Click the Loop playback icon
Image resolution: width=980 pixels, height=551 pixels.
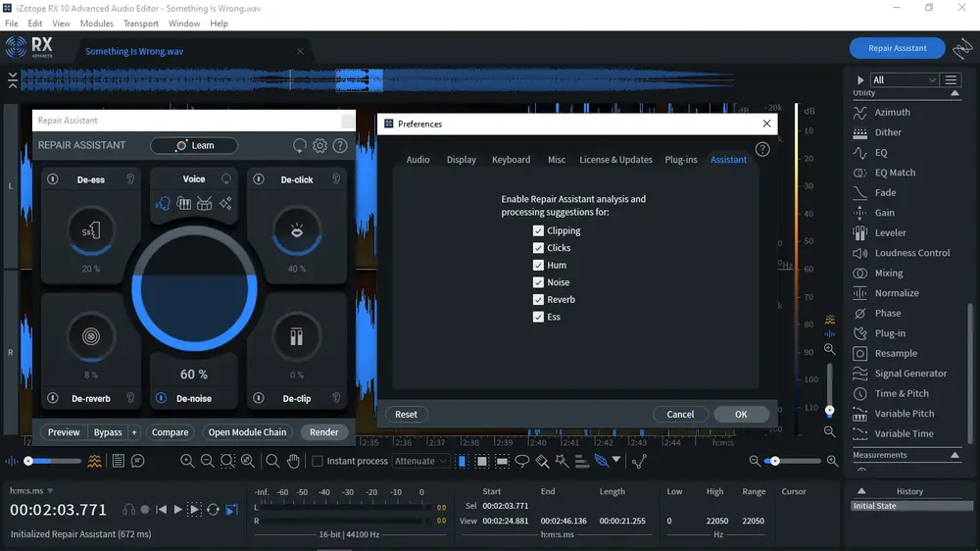(213, 510)
